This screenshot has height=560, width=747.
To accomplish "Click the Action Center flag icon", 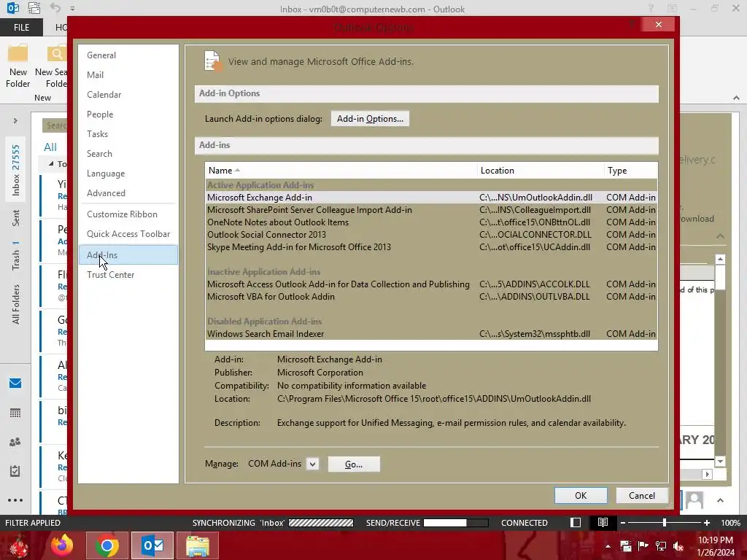I will (643, 546).
